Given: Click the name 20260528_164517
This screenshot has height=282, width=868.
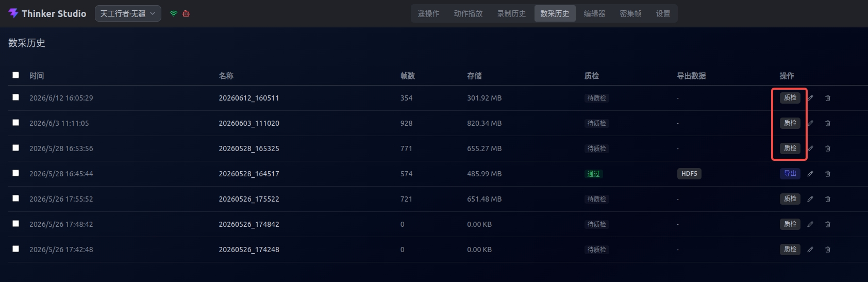Looking at the screenshot, I should tap(249, 174).
